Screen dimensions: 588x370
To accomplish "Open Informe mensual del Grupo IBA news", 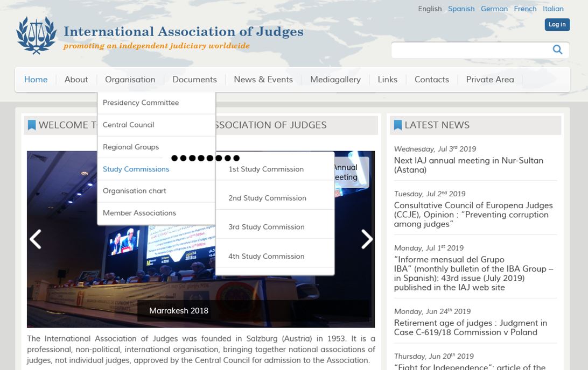I will click(x=474, y=273).
